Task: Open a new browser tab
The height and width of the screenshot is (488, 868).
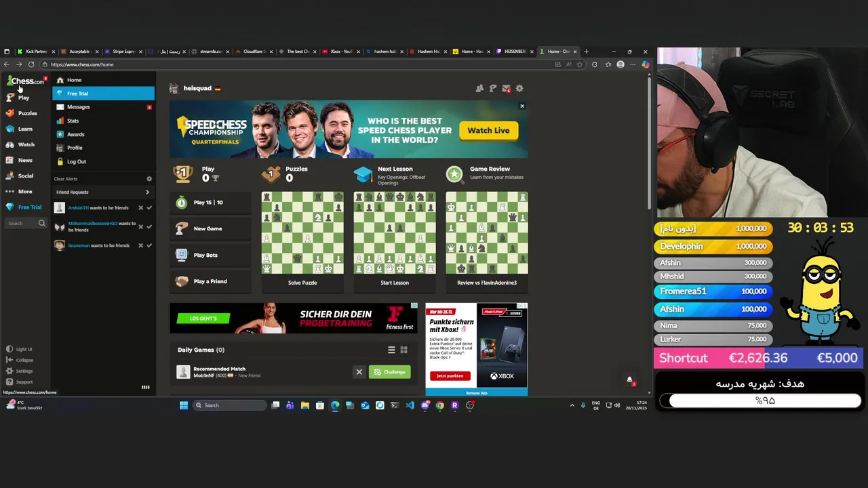Action: coord(587,52)
